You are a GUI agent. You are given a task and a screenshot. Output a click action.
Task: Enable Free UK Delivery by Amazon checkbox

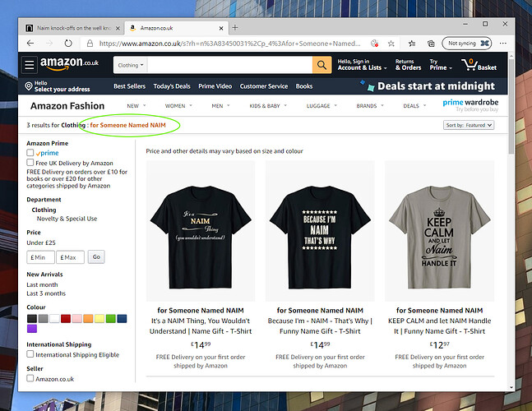pyautogui.click(x=30, y=163)
